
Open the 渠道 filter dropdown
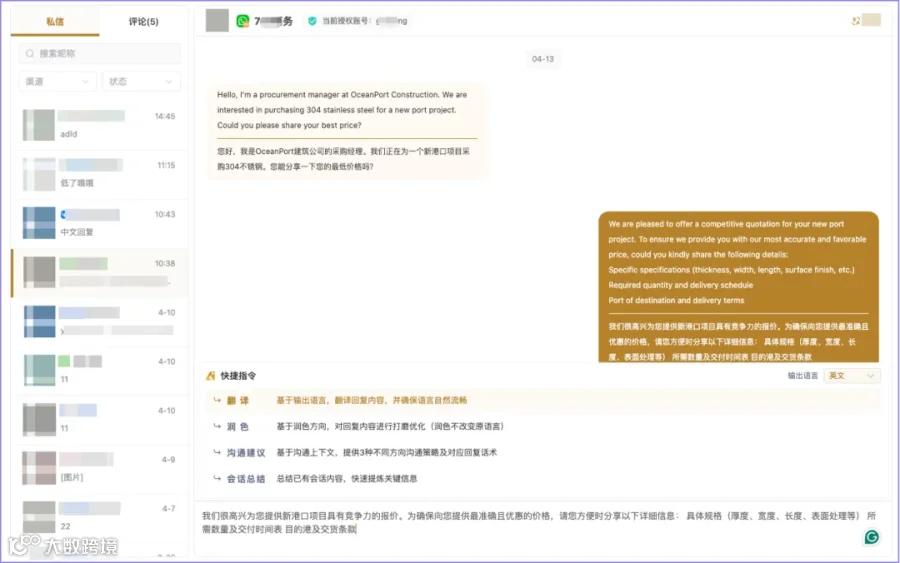pyautogui.click(x=57, y=81)
